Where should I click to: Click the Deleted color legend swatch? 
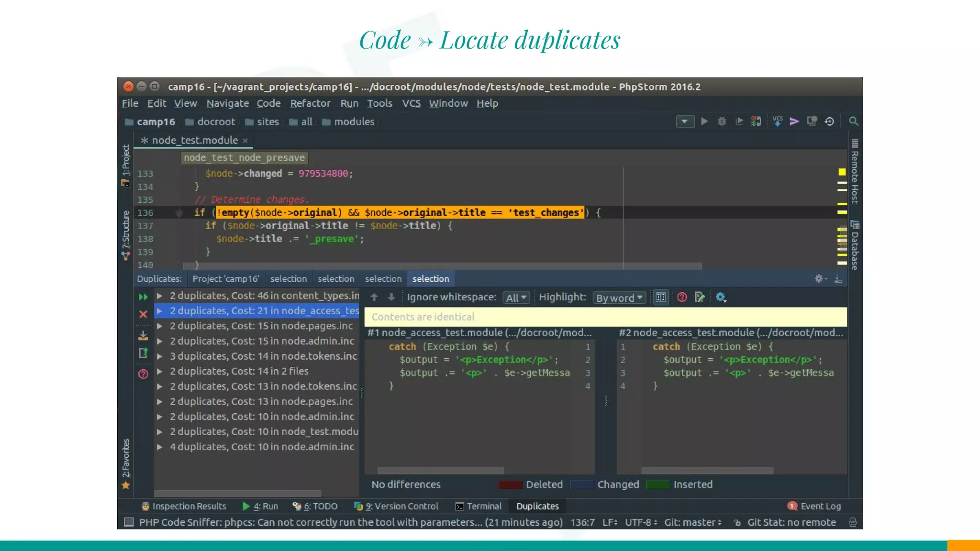tap(510, 485)
